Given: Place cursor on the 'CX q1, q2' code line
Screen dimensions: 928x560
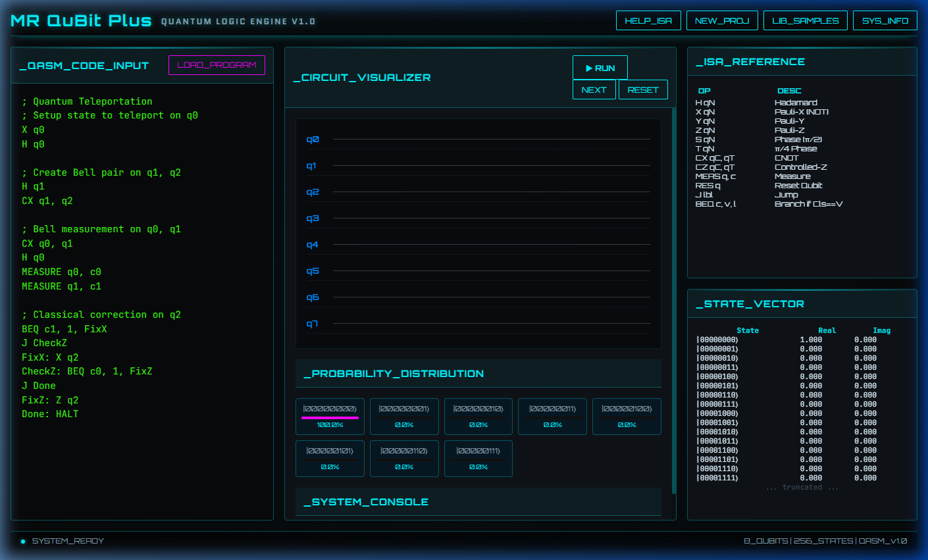Looking at the screenshot, I should [47, 201].
